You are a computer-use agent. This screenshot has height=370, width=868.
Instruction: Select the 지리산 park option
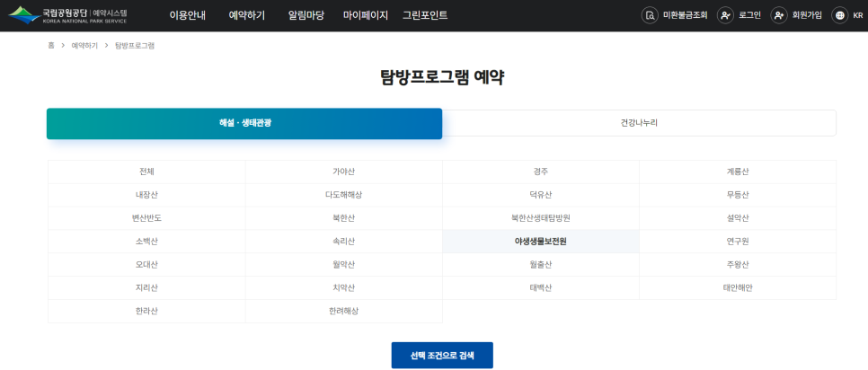click(x=146, y=288)
